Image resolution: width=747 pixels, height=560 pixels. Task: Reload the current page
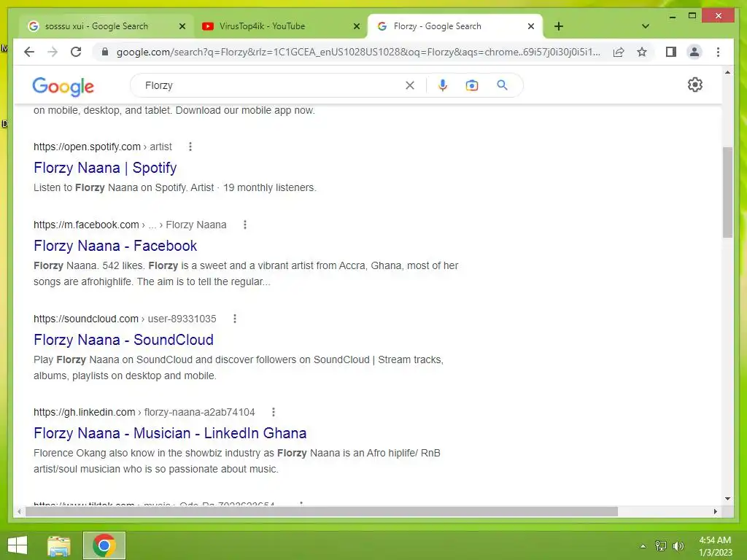coord(76,52)
